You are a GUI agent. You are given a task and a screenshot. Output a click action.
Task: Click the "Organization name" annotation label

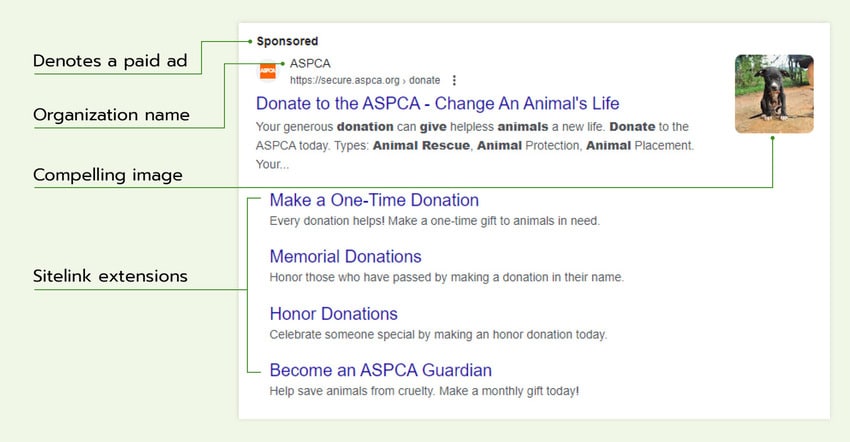click(111, 115)
